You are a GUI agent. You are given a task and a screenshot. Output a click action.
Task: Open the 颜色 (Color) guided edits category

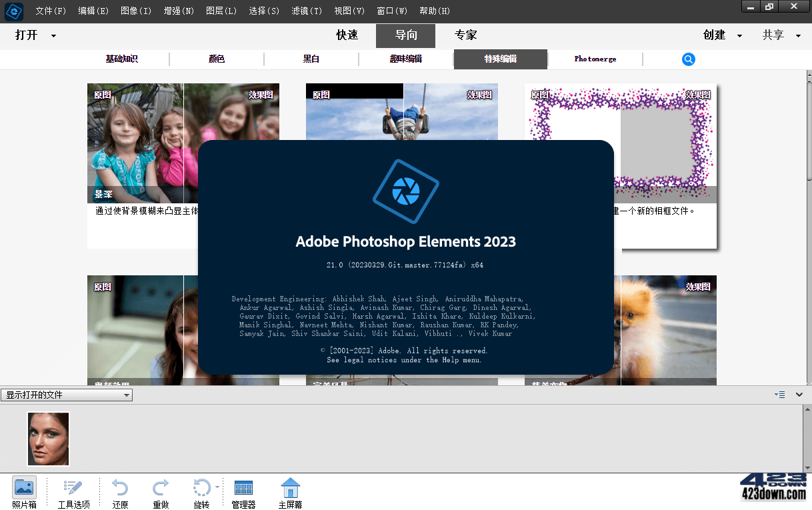[x=216, y=59]
